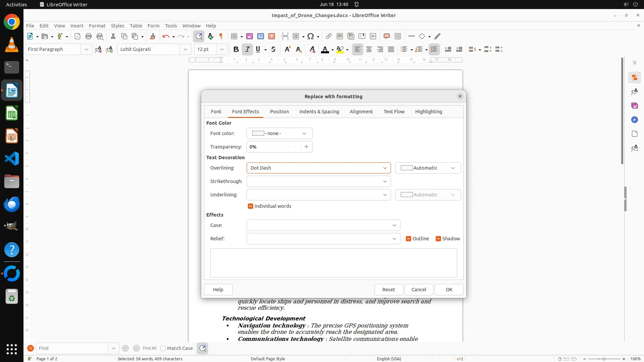This screenshot has width=644, height=362.
Task: Enable the Match Case checkbox
Action: point(163,348)
